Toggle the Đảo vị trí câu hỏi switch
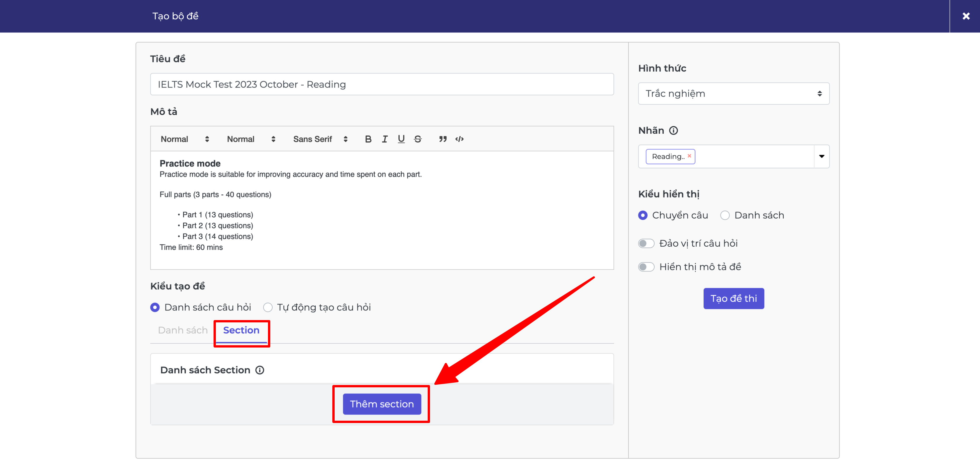Screen dimensions: 980x471 click(x=646, y=243)
